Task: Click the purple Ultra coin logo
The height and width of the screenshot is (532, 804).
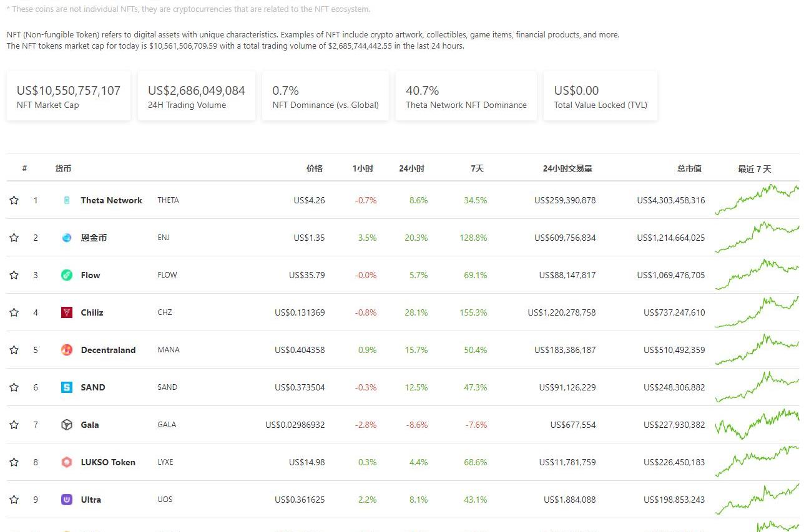Action: click(x=67, y=500)
